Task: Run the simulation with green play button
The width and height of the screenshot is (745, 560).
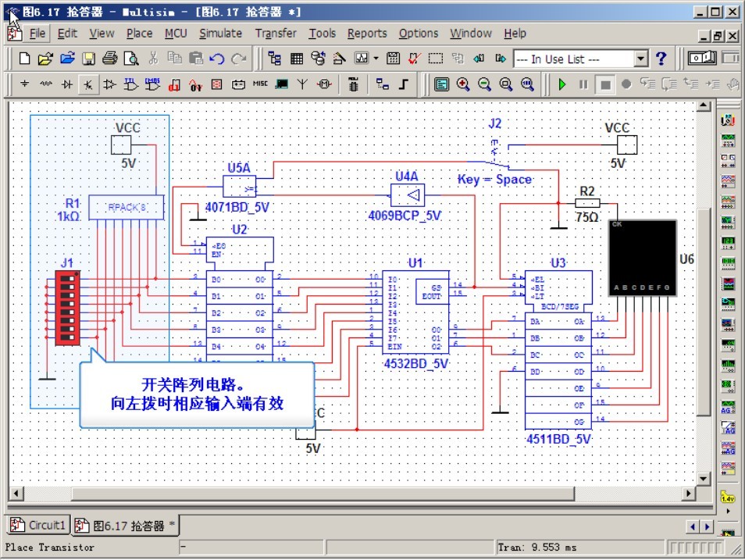Action: click(561, 84)
